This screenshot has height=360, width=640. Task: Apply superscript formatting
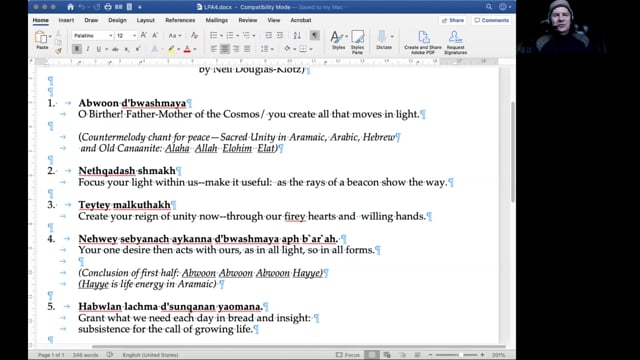138,49
